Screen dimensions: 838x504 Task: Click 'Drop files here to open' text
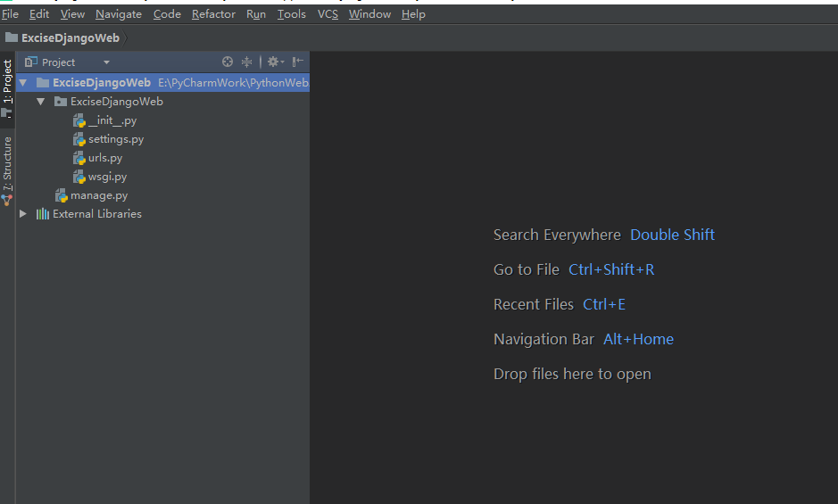click(572, 374)
